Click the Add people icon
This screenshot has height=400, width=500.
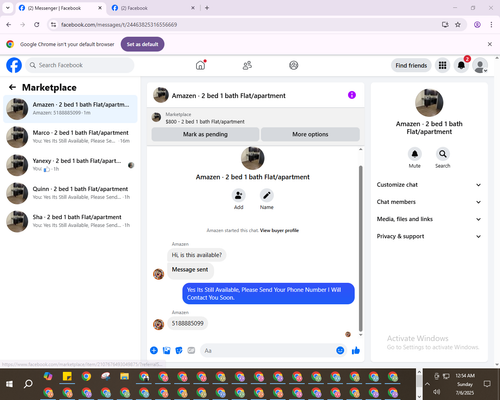click(239, 195)
